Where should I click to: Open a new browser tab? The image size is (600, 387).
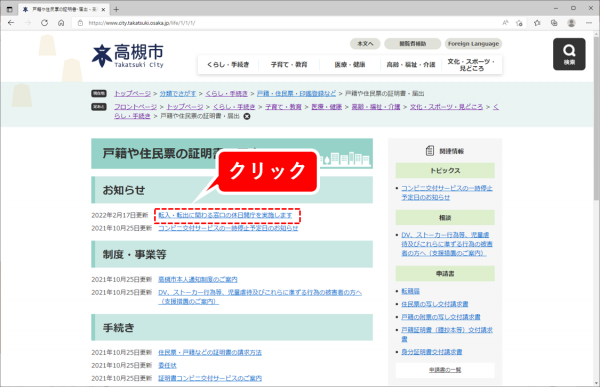[116, 9]
